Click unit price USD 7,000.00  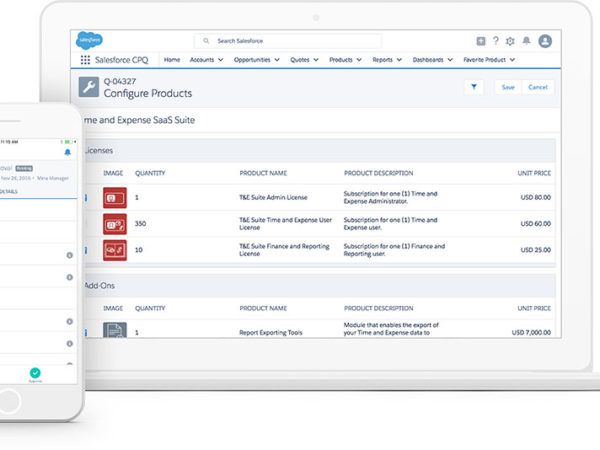[x=531, y=333]
